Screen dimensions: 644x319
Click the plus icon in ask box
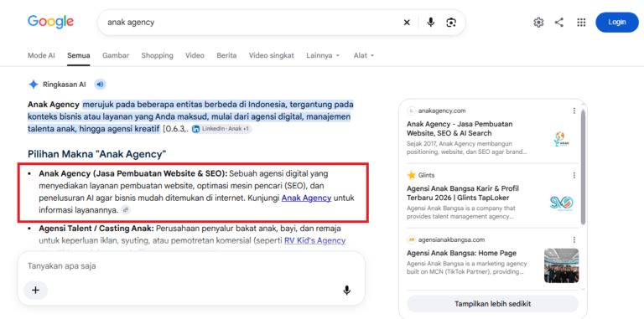coord(36,291)
